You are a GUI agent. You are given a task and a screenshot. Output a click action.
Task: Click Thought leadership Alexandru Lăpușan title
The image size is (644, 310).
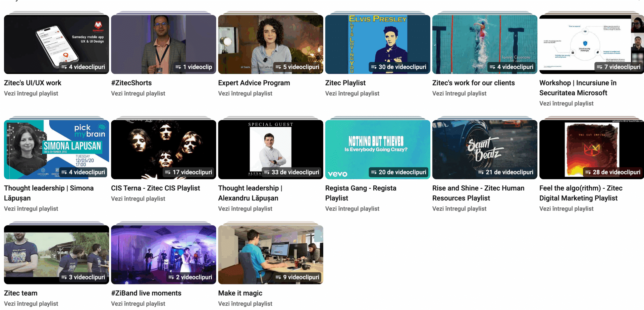[x=250, y=193]
